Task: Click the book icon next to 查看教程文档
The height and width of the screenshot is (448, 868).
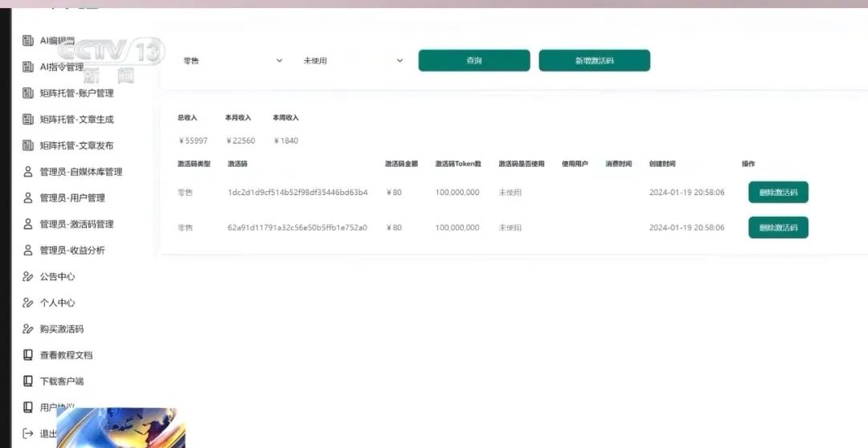Action: [28, 355]
